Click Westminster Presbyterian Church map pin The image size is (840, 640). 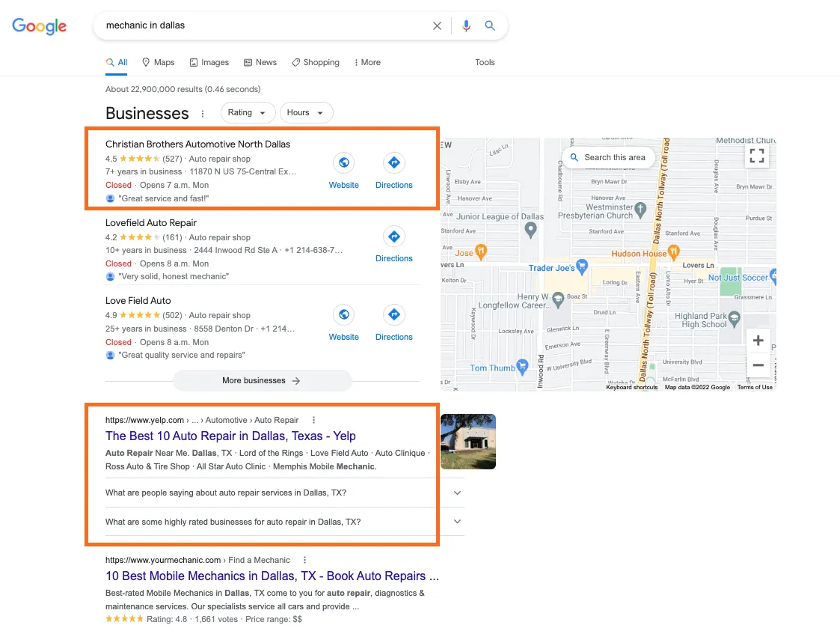click(640, 210)
